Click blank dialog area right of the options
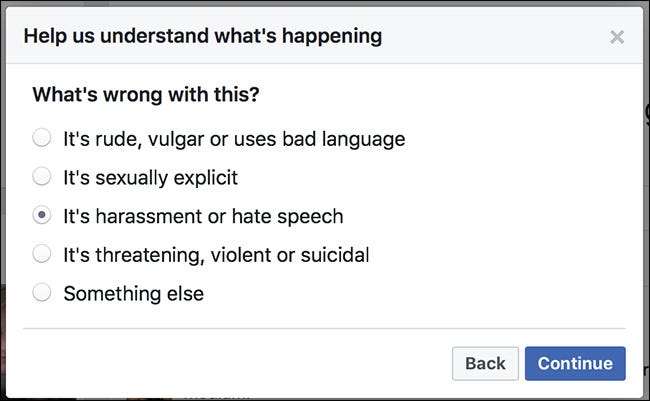Screen dimensions: 650x401 tap(530, 215)
